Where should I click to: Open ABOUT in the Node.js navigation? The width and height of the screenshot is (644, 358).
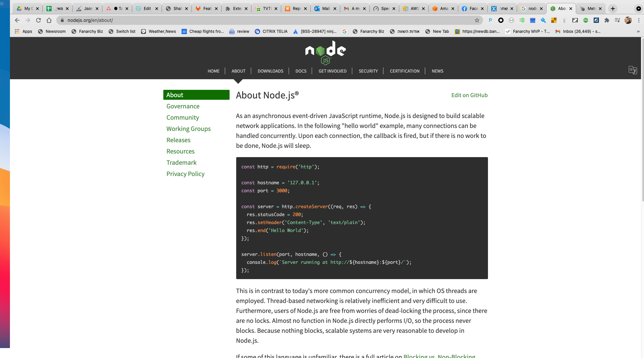(x=239, y=71)
